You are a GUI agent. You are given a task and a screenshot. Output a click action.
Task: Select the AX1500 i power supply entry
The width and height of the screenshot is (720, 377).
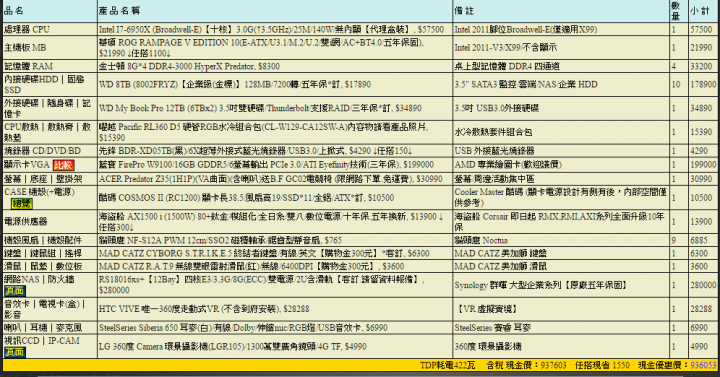point(275,221)
